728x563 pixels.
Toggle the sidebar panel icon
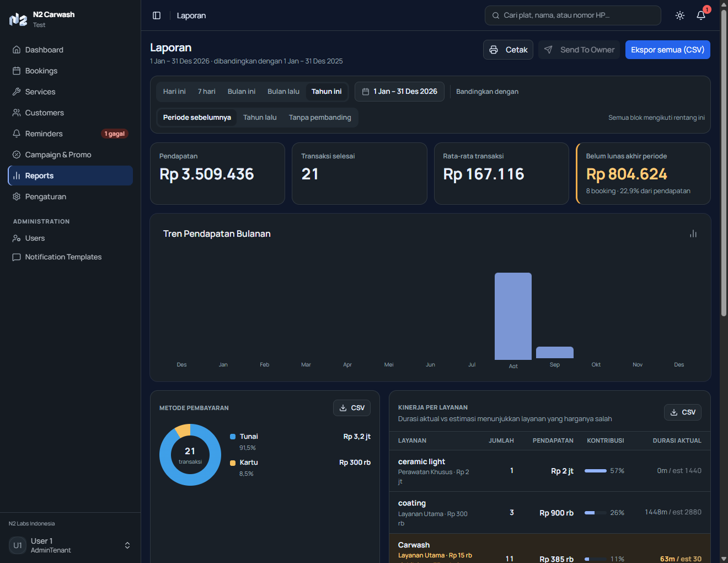[x=157, y=15]
